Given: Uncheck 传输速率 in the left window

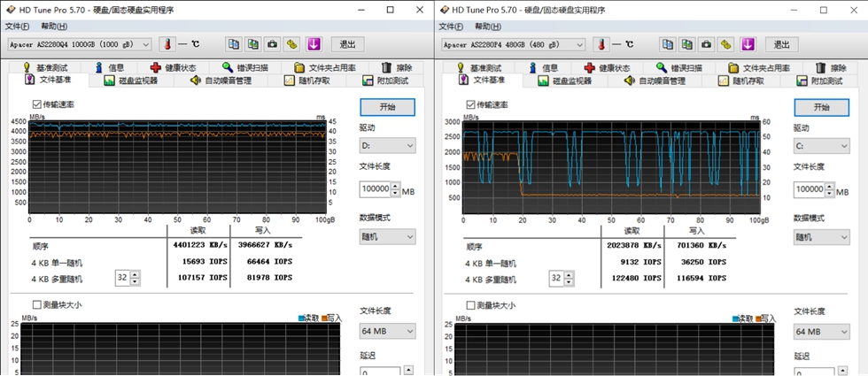Looking at the screenshot, I should [36, 104].
